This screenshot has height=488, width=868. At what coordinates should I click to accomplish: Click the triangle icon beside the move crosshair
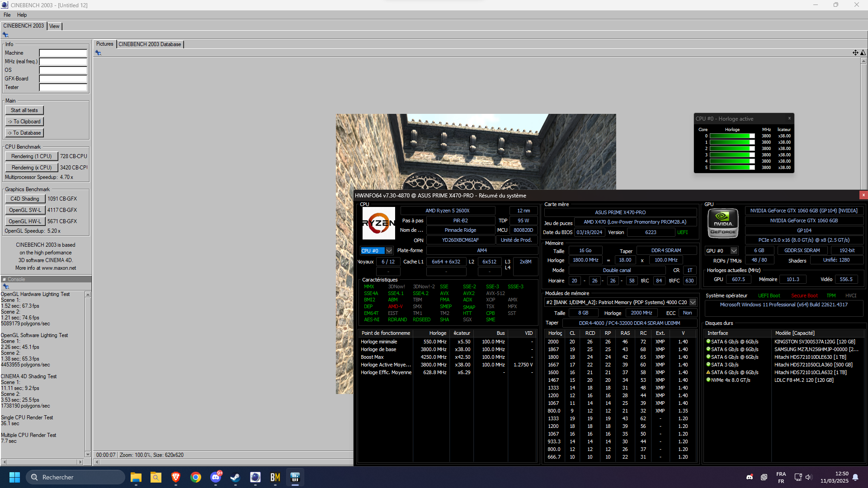[863, 53]
